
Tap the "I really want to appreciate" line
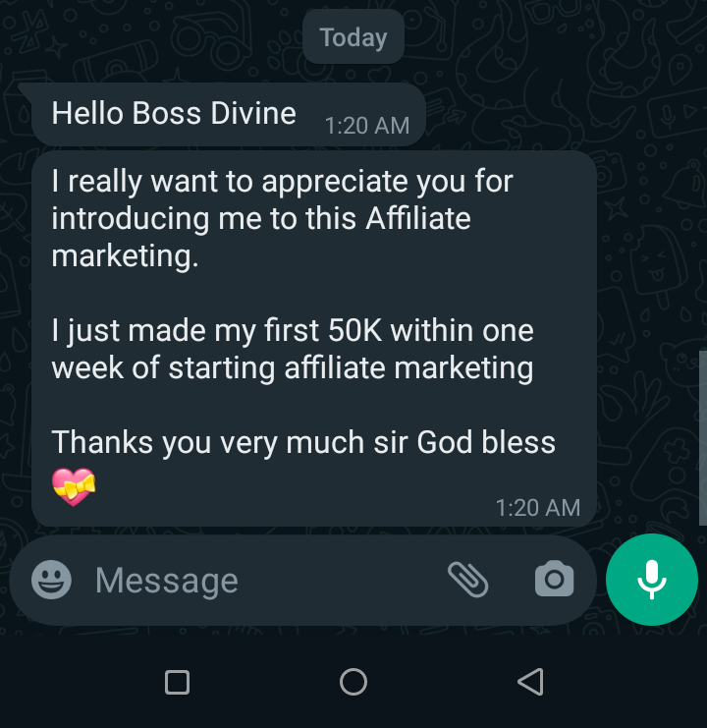(x=282, y=182)
